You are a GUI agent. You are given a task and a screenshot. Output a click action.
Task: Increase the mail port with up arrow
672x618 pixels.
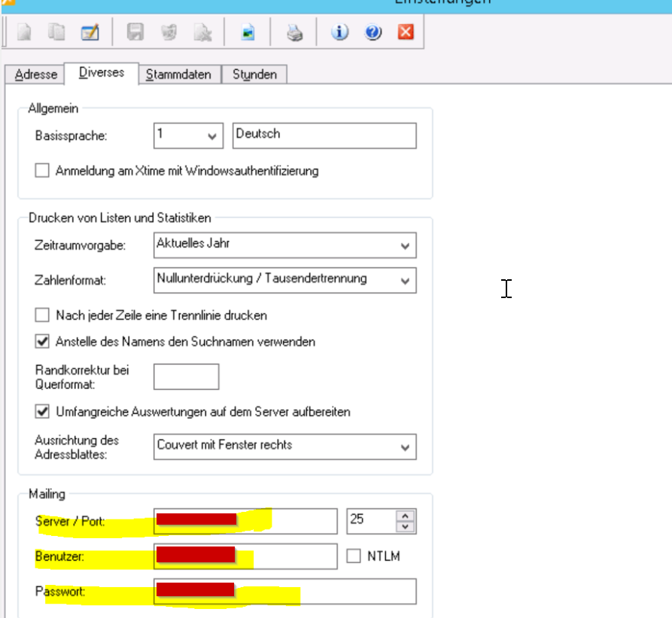(x=406, y=516)
